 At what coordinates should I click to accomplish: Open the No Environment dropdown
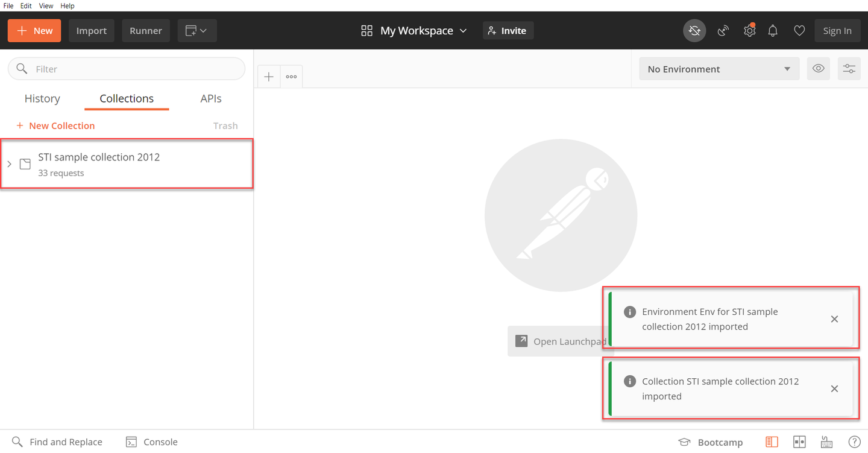719,69
